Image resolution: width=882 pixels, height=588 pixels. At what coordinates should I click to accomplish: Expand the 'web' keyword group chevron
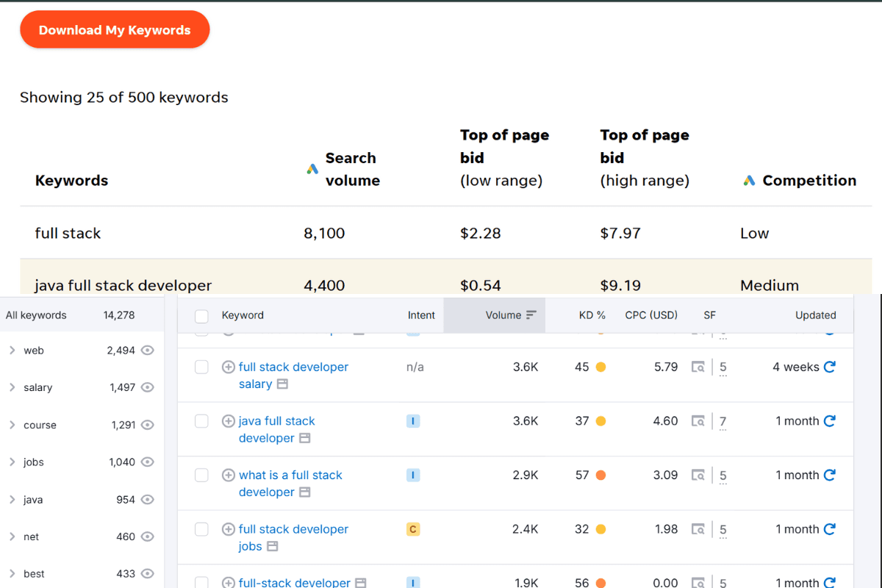12,351
